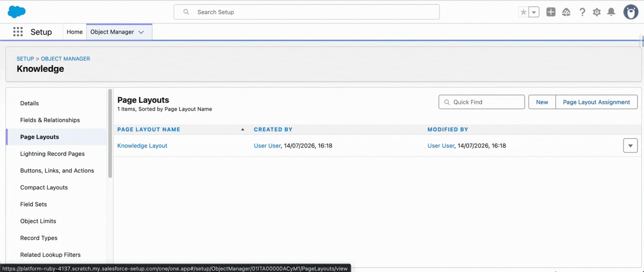Open the Setup gear icon
Image resolution: width=644 pixels, height=272 pixels.
[597, 12]
